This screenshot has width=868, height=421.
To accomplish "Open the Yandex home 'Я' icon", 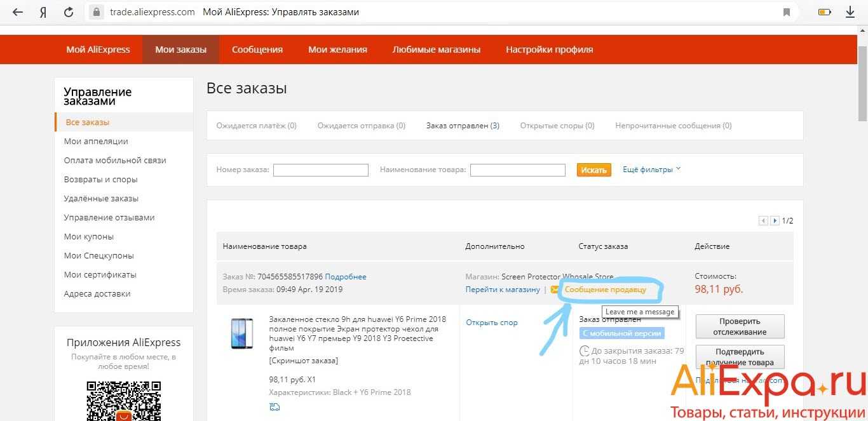I will (x=43, y=12).
